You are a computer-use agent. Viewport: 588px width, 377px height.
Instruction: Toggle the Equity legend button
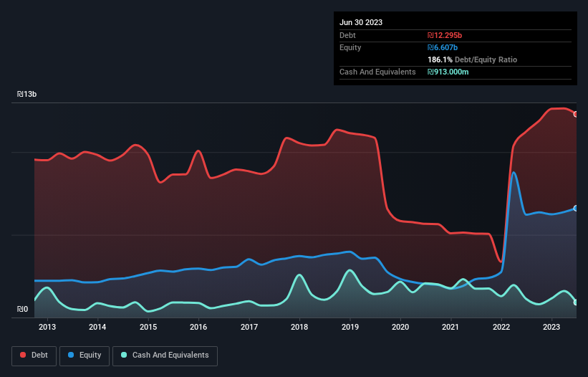coord(85,355)
